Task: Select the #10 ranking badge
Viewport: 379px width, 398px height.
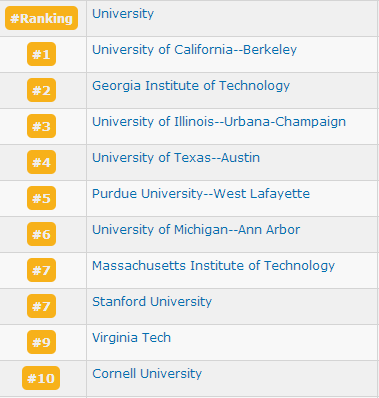Action: click(x=41, y=378)
